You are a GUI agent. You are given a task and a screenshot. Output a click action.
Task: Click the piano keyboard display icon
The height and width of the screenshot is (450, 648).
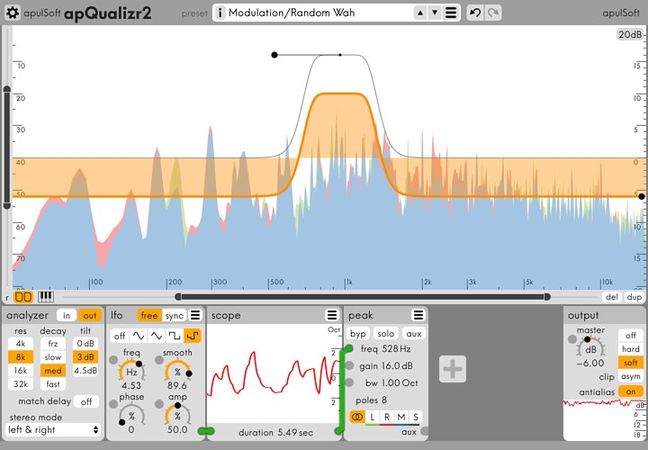click(x=44, y=296)
